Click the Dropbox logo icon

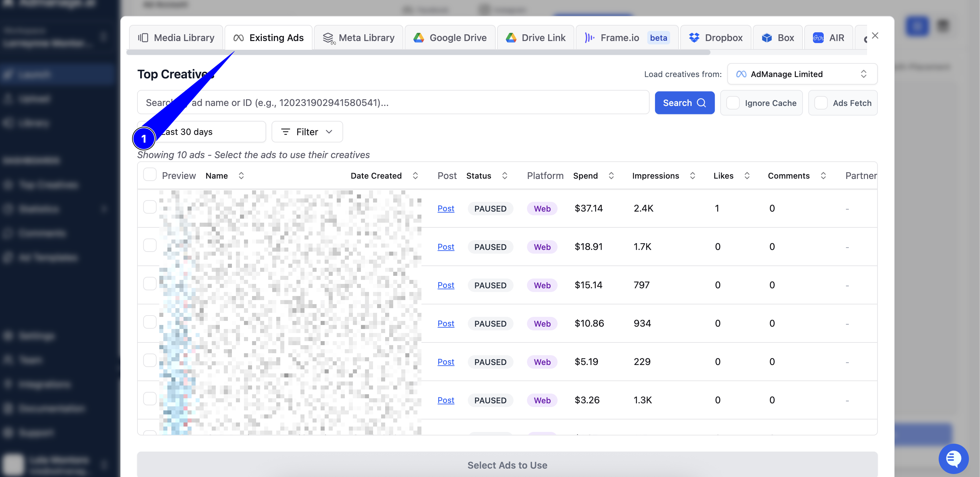(x=694, y=38)
